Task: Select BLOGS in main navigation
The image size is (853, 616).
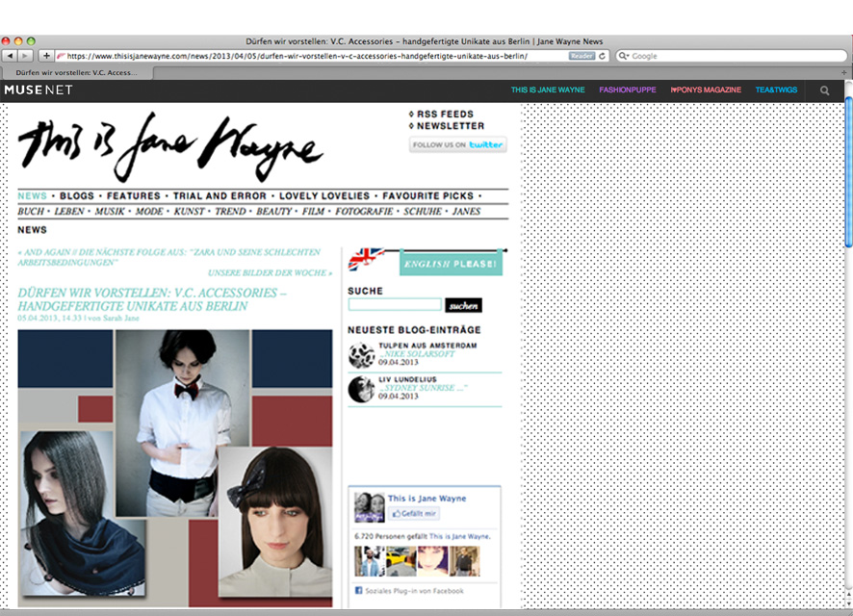Action: click(x=77, y=195)
